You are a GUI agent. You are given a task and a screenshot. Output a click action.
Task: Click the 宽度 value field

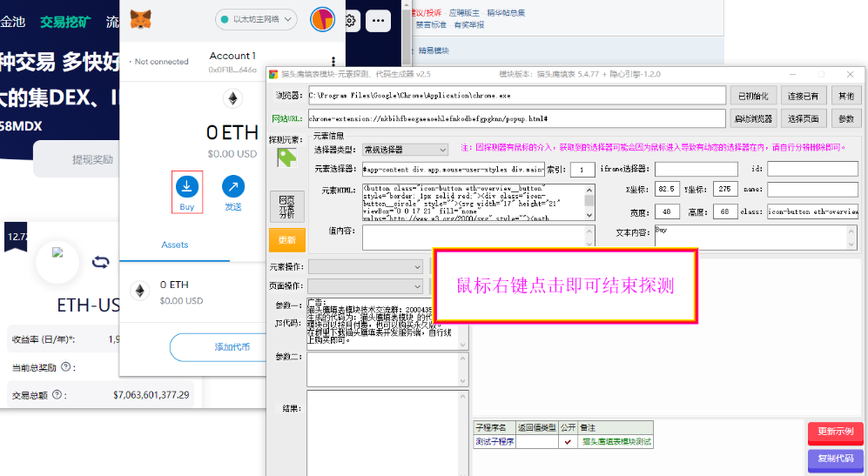667,211
